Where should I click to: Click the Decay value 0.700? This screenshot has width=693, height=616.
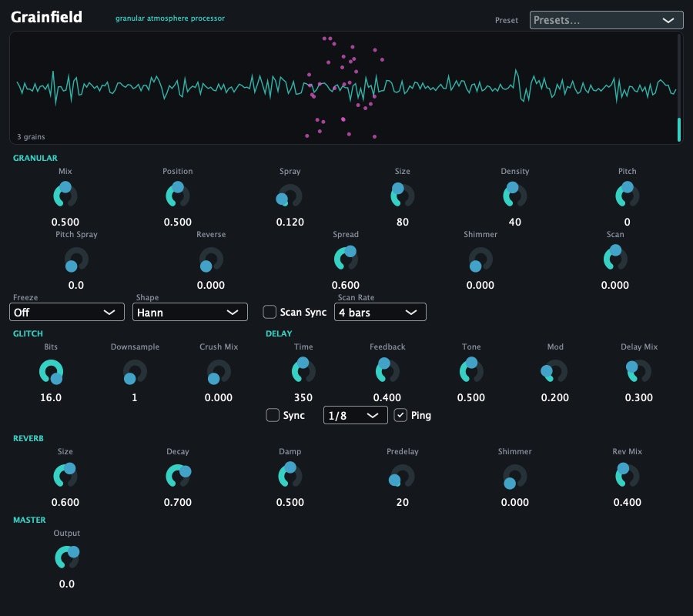click(178, 502)
